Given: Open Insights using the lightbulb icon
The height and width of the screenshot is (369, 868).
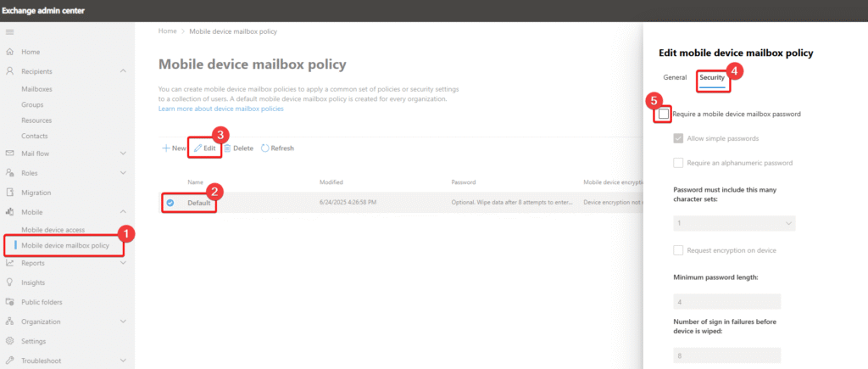Looking at the screenshot, I should coord(9,282).
